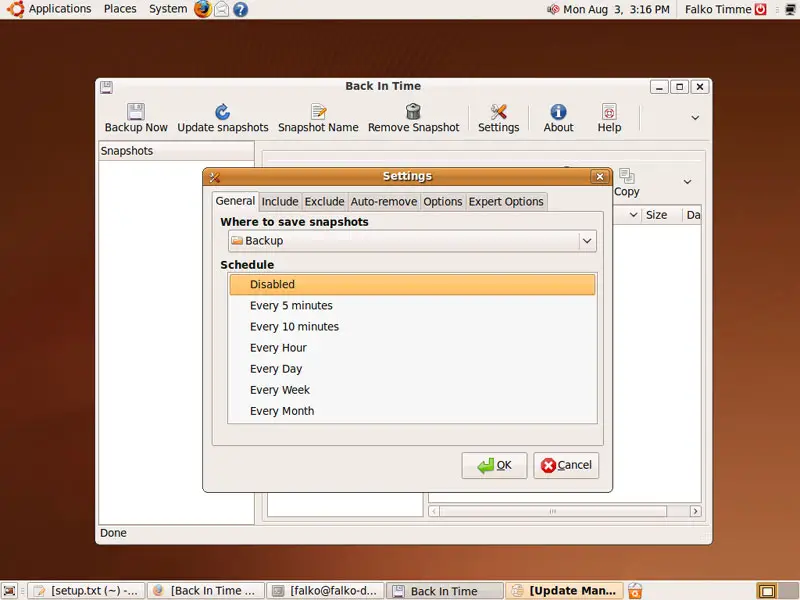Click the column sort arrow left of Size
The image size is (800, 600).
(633, 215)
